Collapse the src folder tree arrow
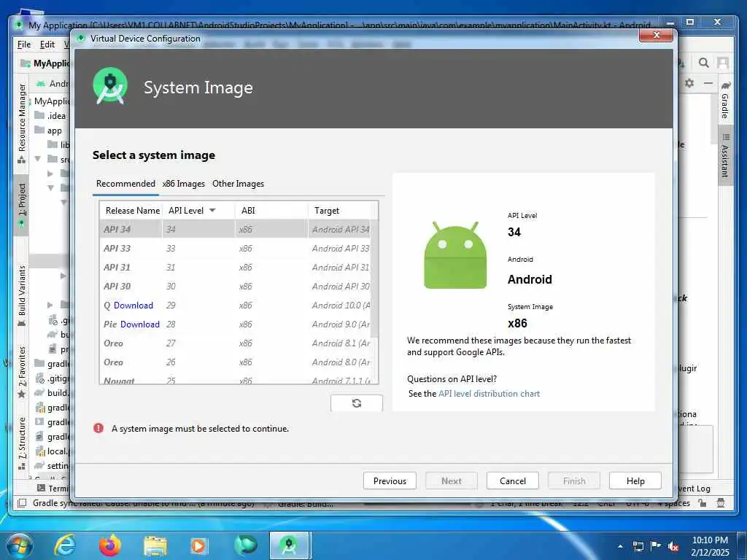Viewport: 747px width, 560px height. click(x=38, y=159)
